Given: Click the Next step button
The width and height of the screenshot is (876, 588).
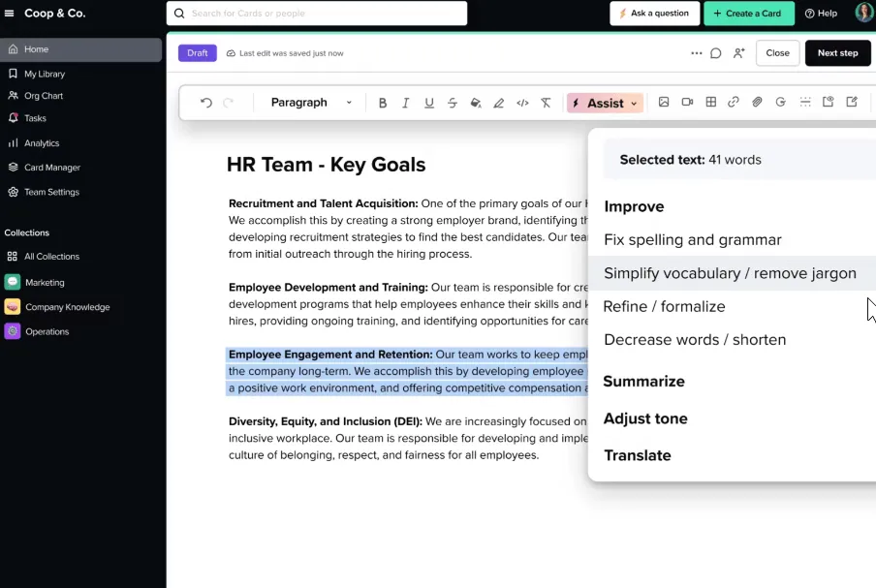Looking at the screenshot, I should pyautogui.click(x=837, y=53).
